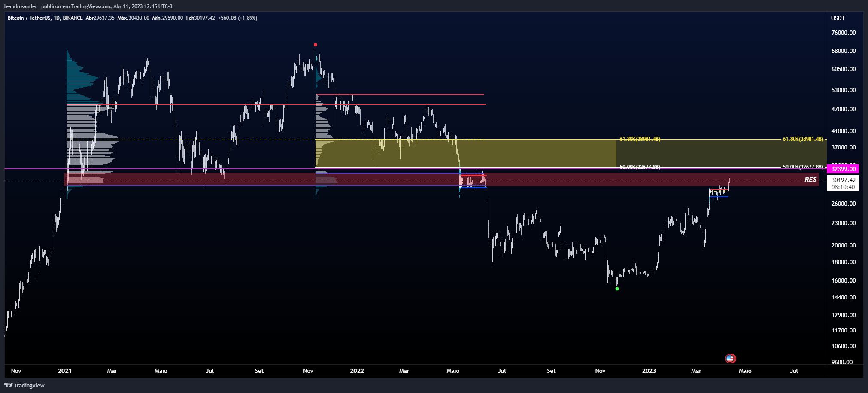Screen dimensions: 868x393
Task: Click the 16000.00 price axis label
Action: point(844,280)
